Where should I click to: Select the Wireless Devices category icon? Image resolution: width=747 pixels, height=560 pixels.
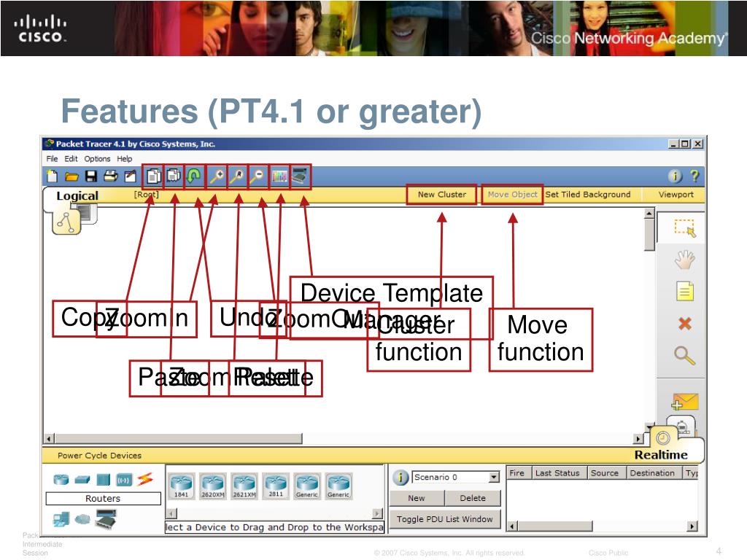point(124,480)
